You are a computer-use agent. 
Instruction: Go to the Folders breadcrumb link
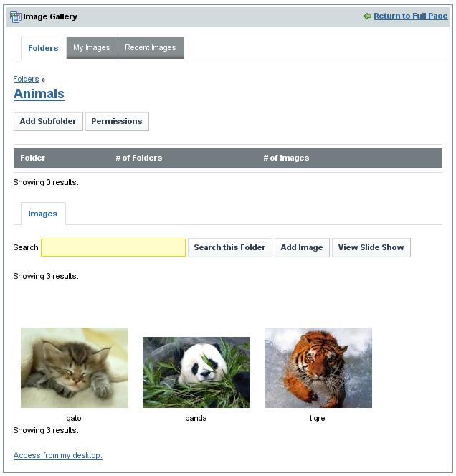click(26, 79)
